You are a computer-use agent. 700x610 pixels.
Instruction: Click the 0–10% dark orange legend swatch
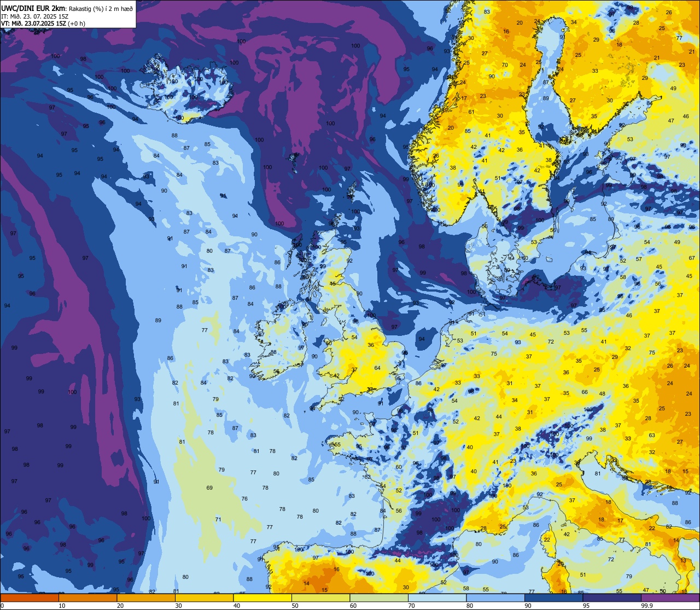click(30, 598)
